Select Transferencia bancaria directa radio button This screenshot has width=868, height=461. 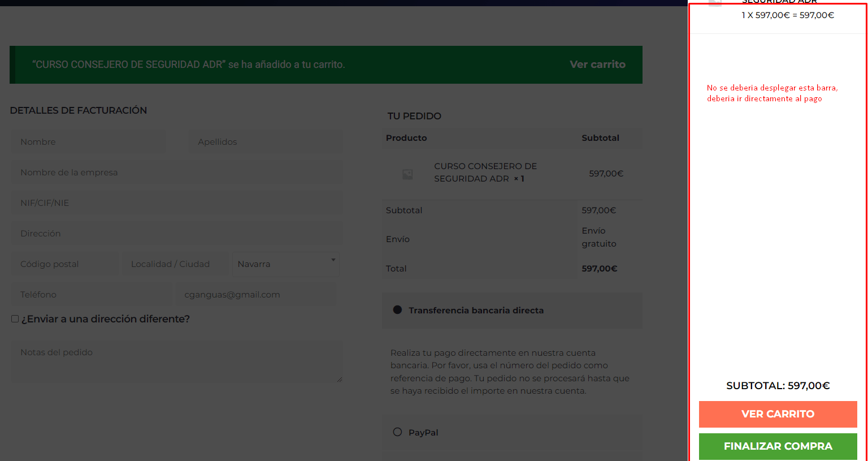point(397,310)
